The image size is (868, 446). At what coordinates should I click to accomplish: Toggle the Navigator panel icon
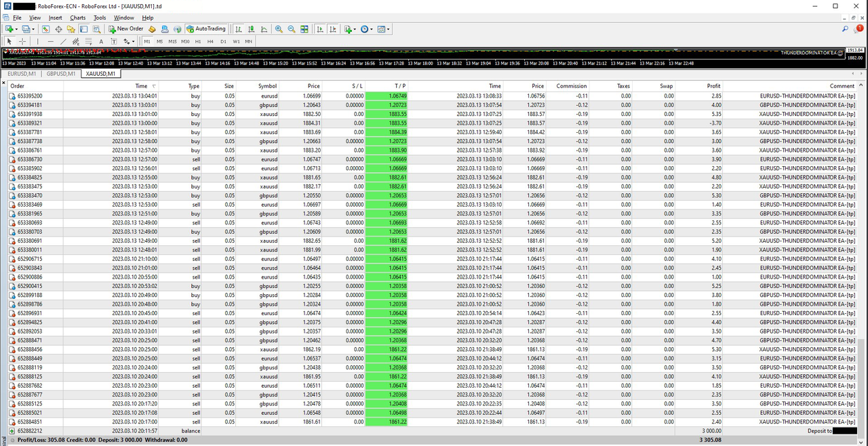pyautogui.click(x=71, y=29)
